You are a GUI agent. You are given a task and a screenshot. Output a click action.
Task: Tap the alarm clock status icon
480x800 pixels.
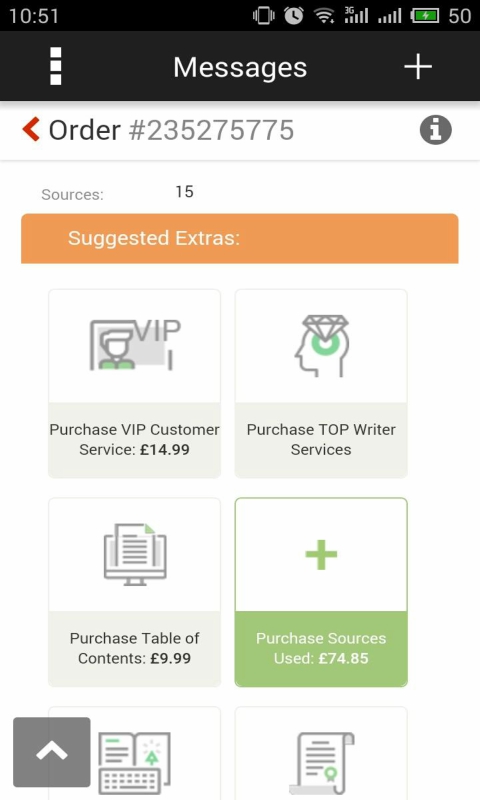(294, 15)
